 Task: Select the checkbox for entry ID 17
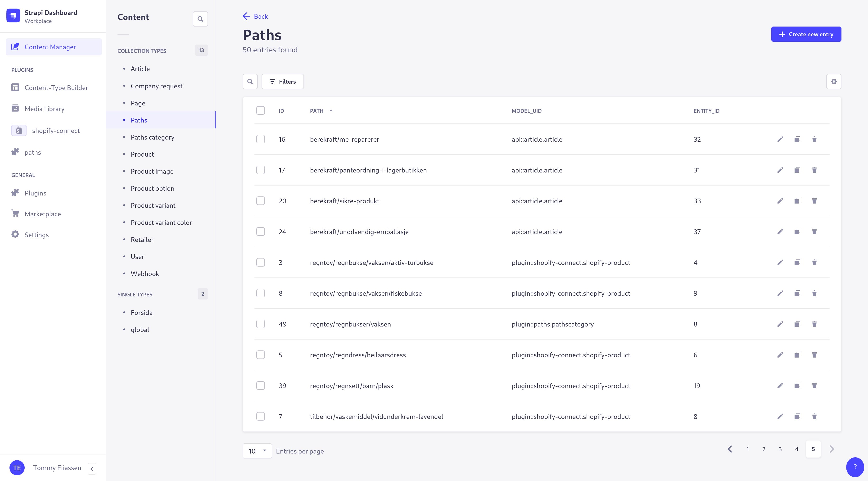click(x=260, y=170)
